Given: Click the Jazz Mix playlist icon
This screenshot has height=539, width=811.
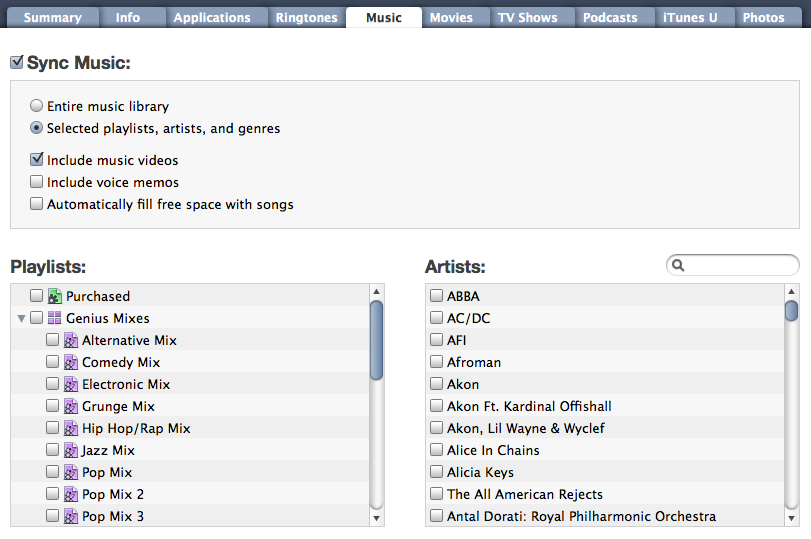Looking at the screenshot, I should (x=71, y=450).
